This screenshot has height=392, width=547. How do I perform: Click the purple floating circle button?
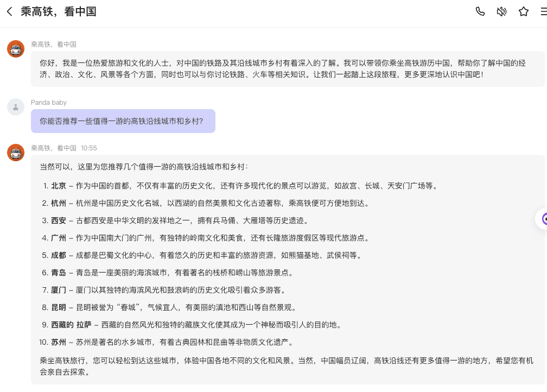(x=543, y=219)
